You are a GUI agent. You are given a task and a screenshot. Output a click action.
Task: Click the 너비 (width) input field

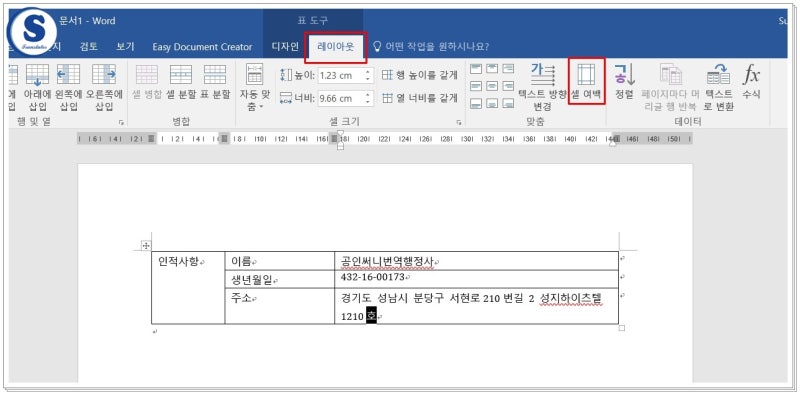tap(340, 98)
